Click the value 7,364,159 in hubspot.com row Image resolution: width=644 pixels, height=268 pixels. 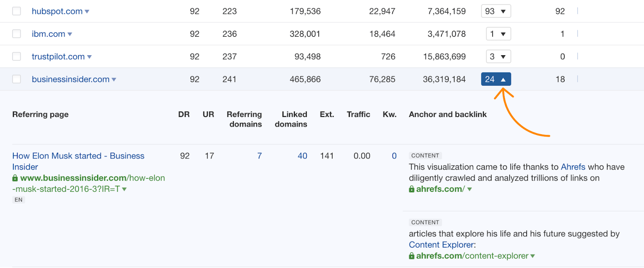[x=447, y=11]
